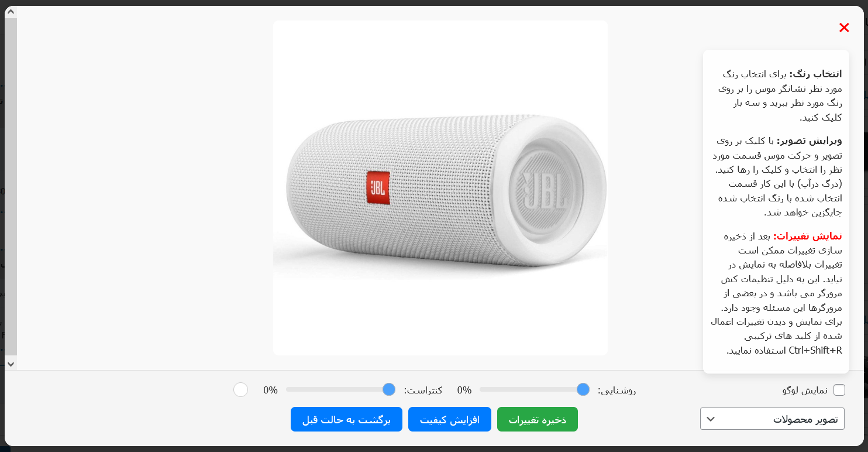868x452 pixels.
Task: Click the red JBL badge on the speaker
Action: pyautogui.click(x=378, y=188)
